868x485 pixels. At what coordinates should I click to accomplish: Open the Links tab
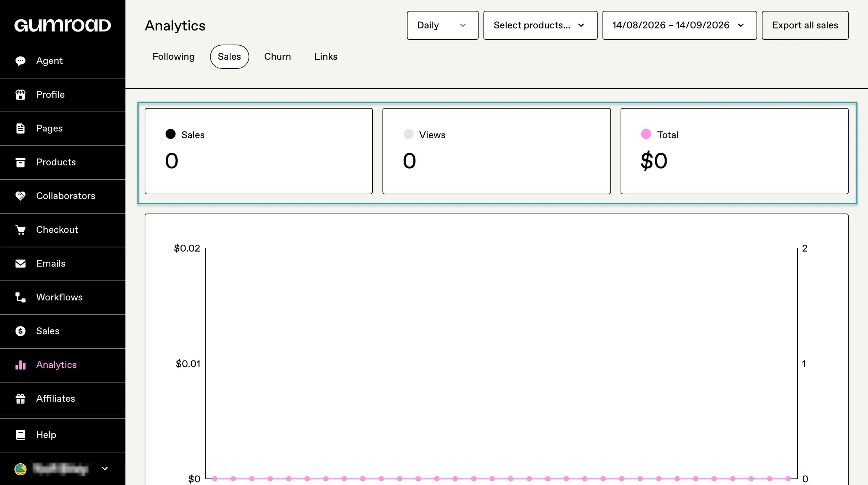tap(325, 56)
